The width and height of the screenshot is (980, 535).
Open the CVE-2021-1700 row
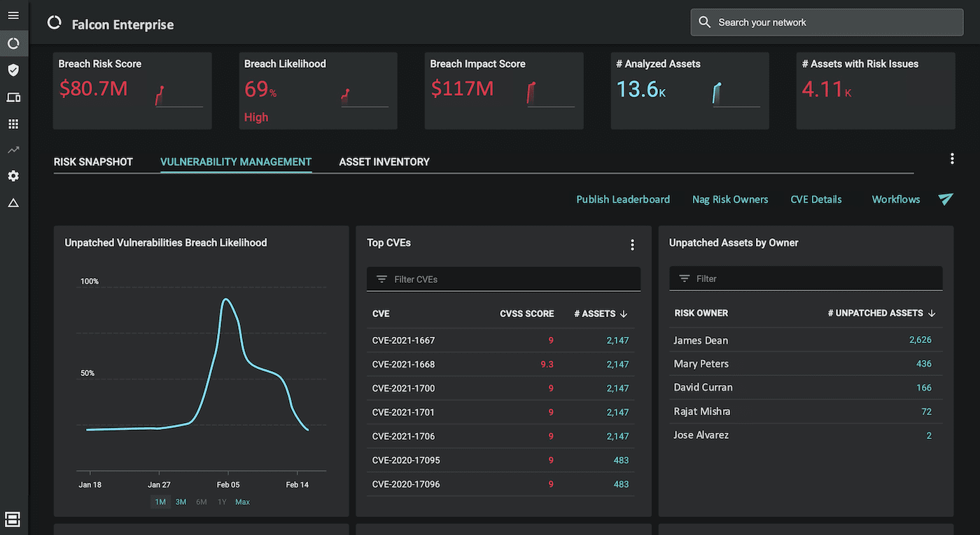coord(500,388)
